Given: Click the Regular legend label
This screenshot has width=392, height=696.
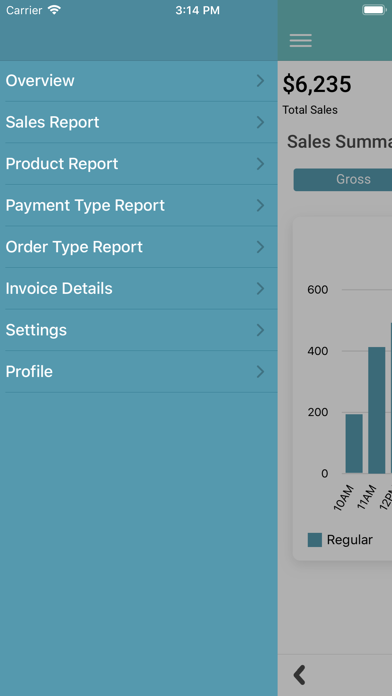Looking at the screenshot, I should click(349, 540).
